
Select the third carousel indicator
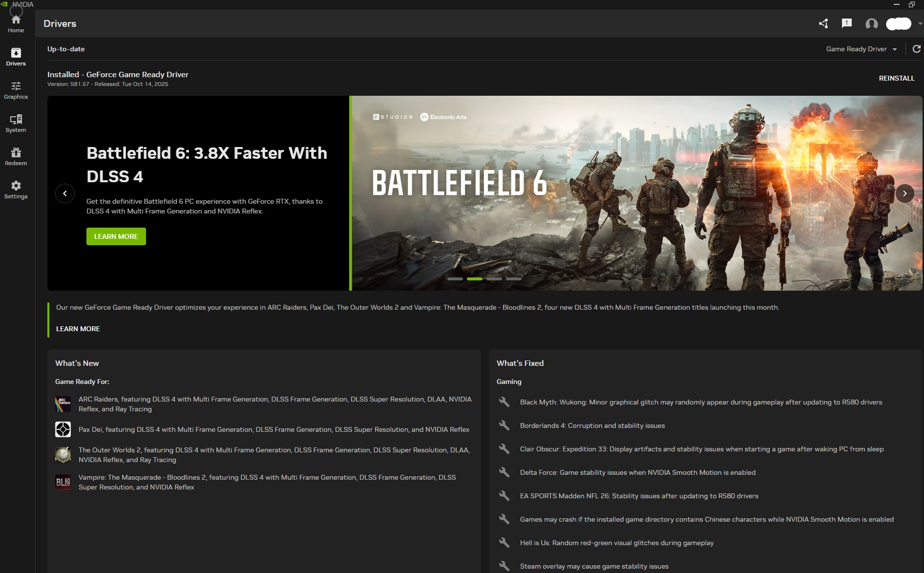pyautogui.click(x=494, y=279)
